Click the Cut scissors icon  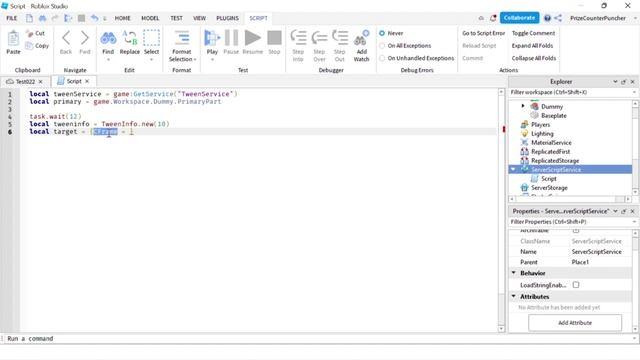pos(29,33)
